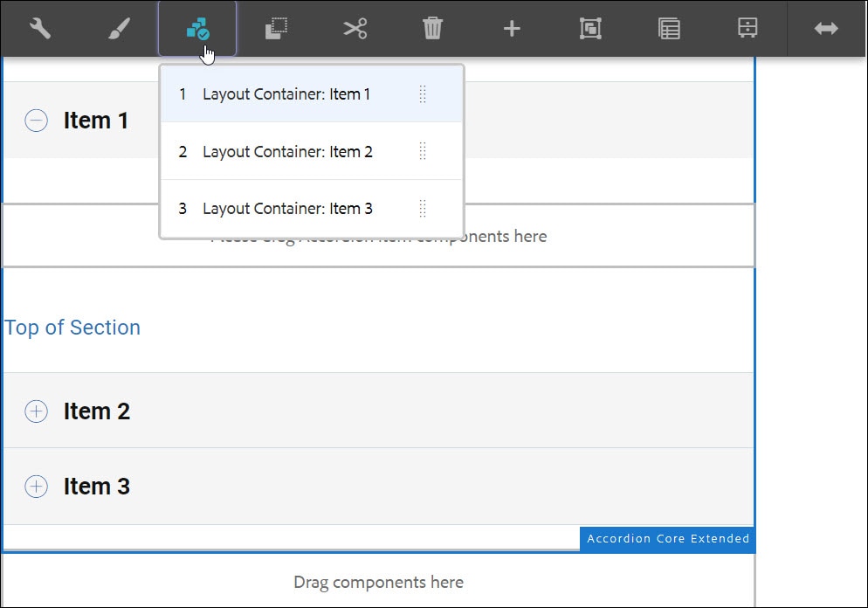Click the Layout table-style icon

pyautogui.click(x=669, y=28)
